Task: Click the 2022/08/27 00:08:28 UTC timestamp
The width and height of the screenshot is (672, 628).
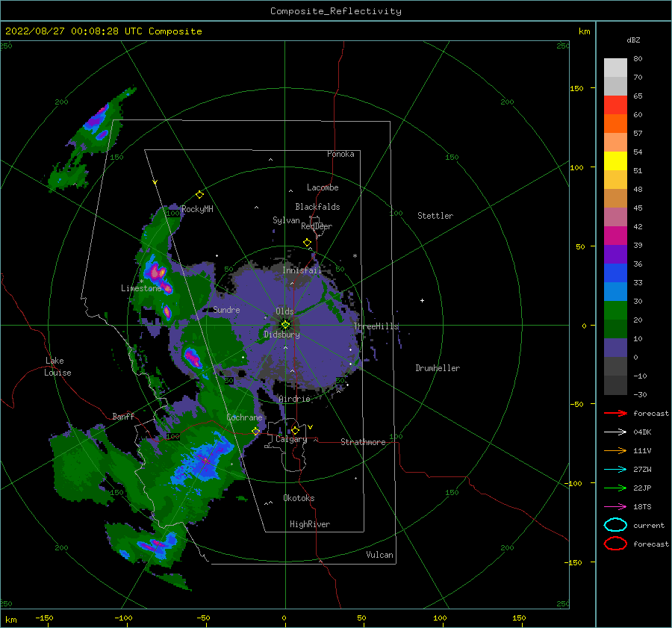Action: [x=104, y=31]
